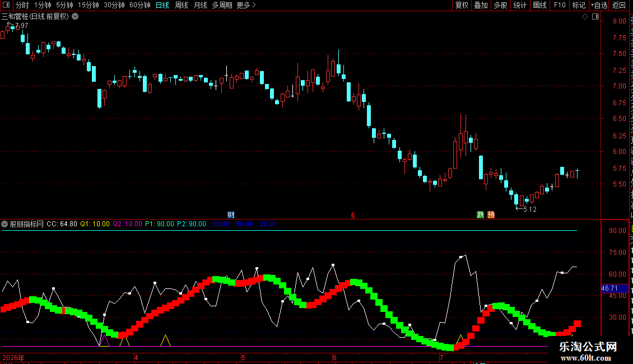This screenshot has width=633, height=364.
Task: Open the 多股 multi-stock view
Action: [x=500, y=5]
